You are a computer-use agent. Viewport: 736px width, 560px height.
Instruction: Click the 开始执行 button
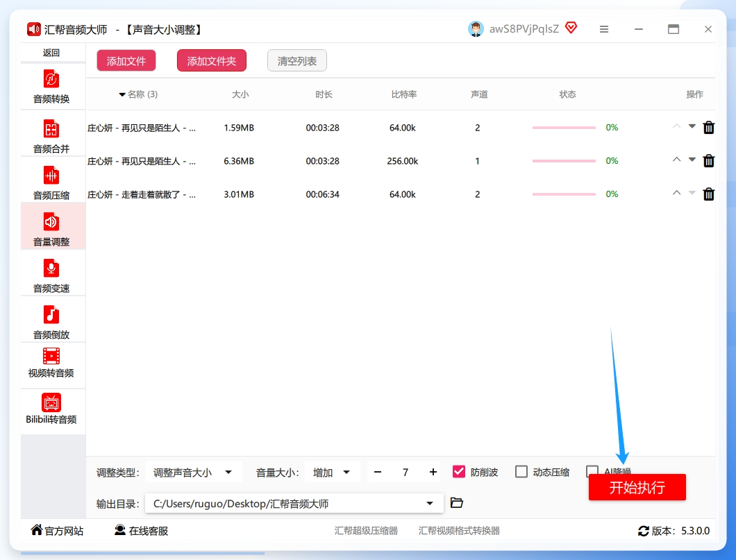point(637,487)
